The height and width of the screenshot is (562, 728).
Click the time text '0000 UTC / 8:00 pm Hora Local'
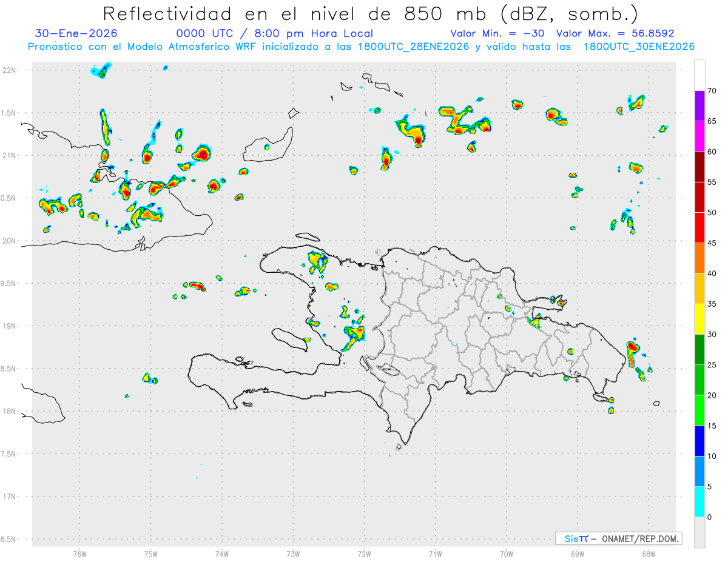[275, 33]
